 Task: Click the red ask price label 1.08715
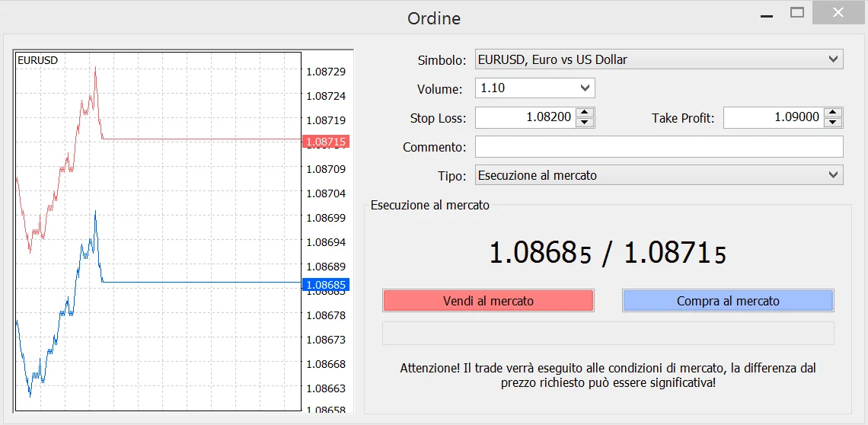click(326, 142)
